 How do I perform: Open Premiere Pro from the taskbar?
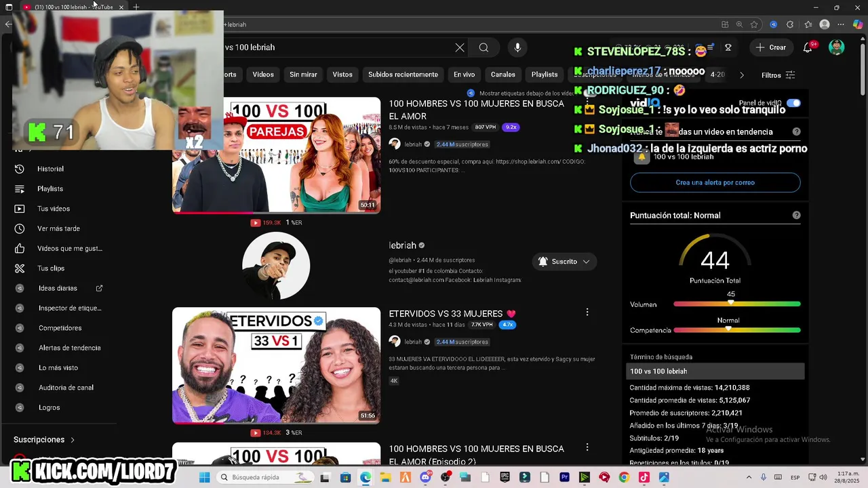pos(564,477)
